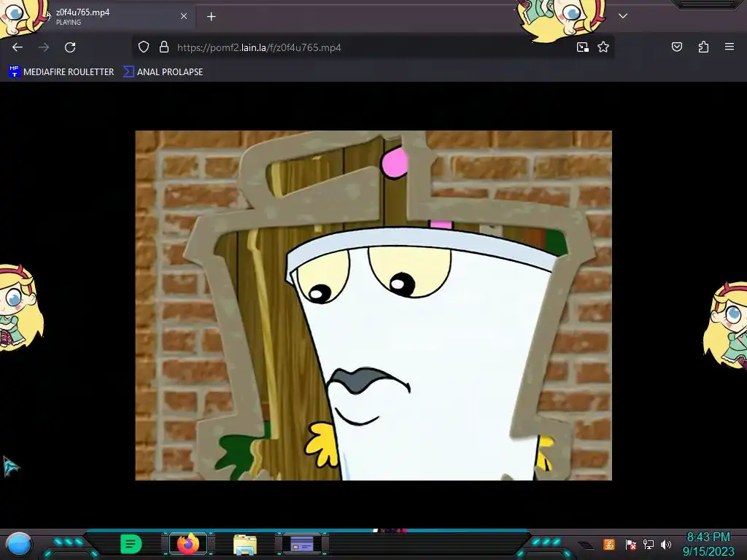Open the green notes app in taskbar
Viewport: 747px width, 560px height.
coord(131,544)
